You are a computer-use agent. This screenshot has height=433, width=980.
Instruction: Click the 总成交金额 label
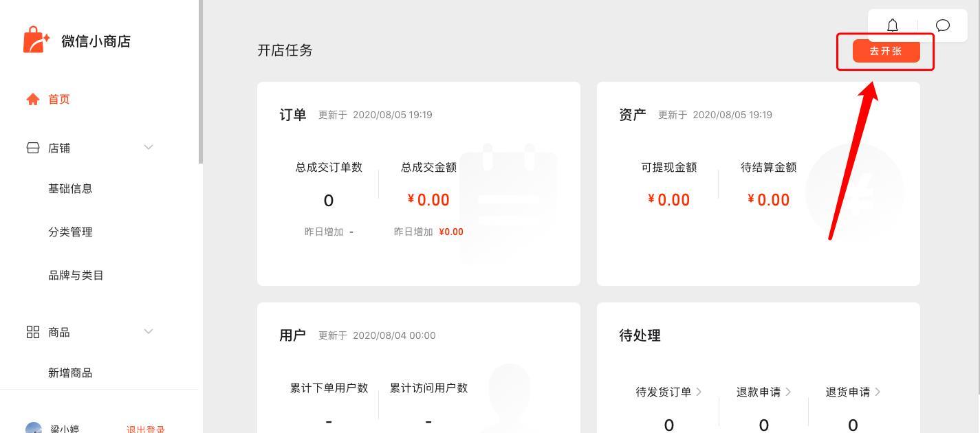coord(428,167)
